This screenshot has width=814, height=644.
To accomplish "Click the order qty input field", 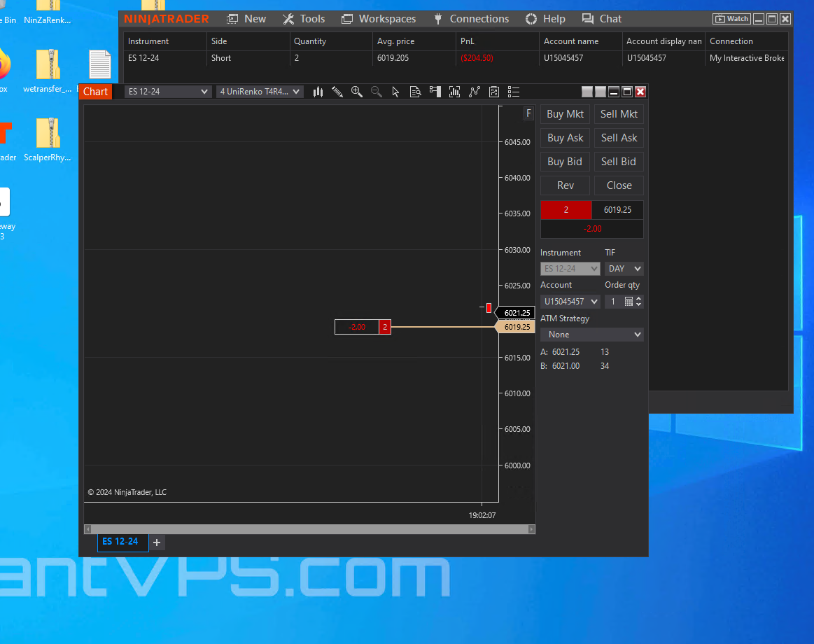I will click(614, 301).
